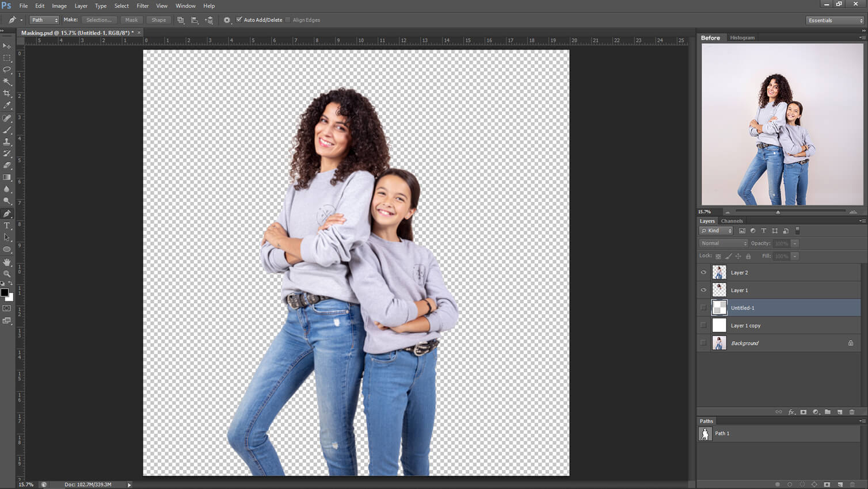Select Path 1 in Paths panel

coord(779,434)
